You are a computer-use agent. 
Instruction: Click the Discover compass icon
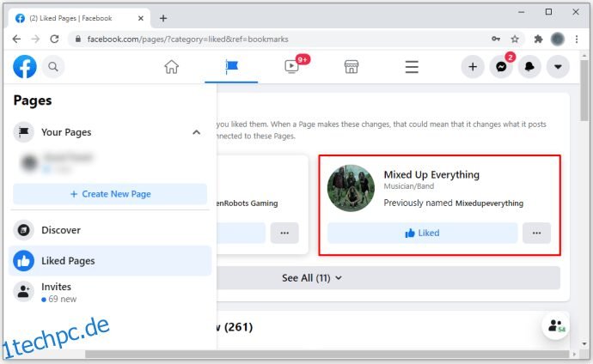(x=23, y=230)
